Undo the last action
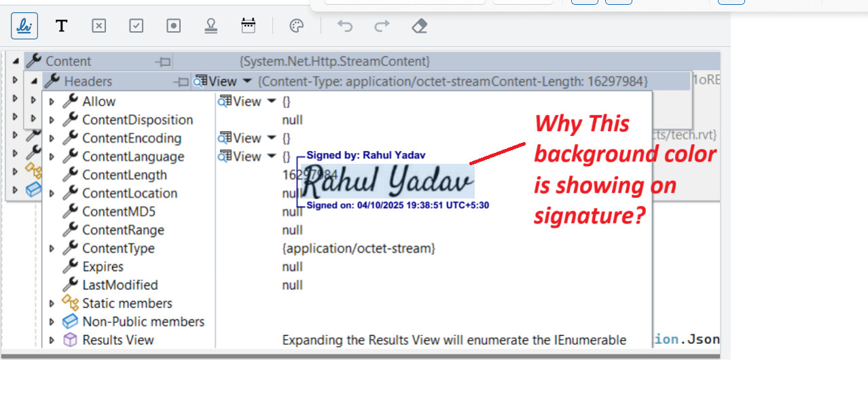Image resolution: width=868 pixels, height=397 pixels. 345,26
